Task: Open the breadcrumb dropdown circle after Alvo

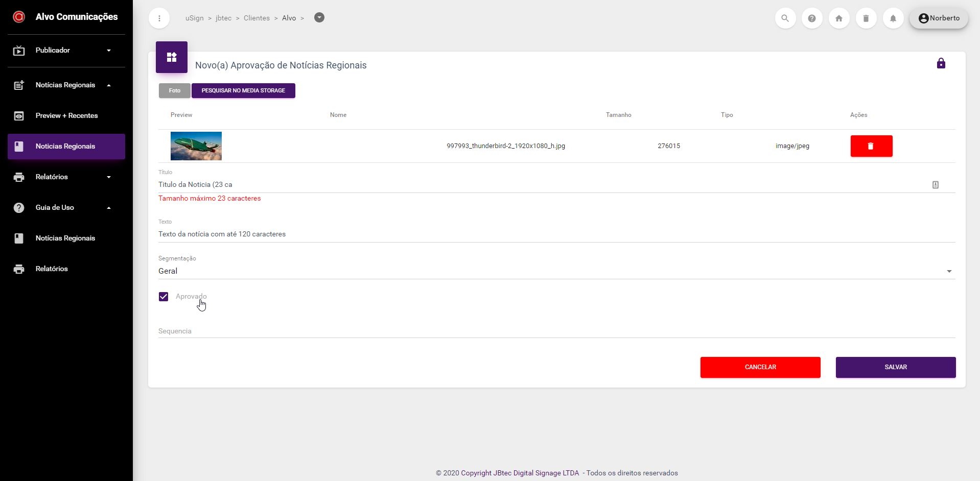Action: [x=319, y=18]
